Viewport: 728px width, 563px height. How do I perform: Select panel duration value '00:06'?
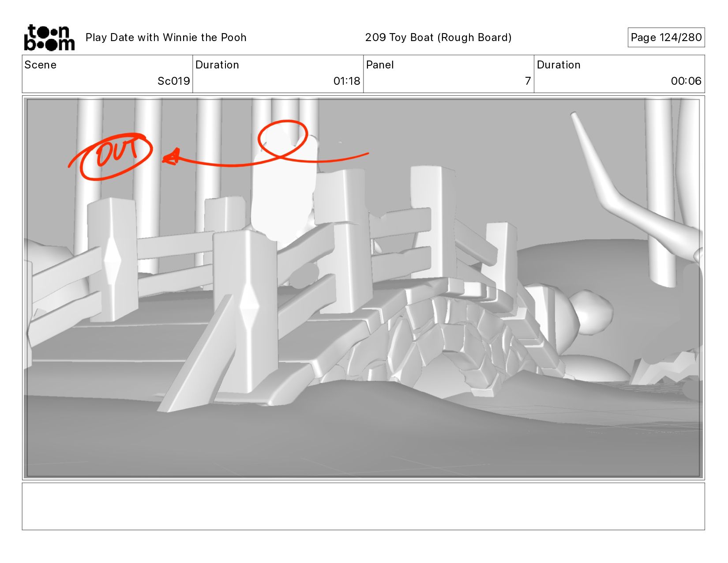[x=686, y=81]
